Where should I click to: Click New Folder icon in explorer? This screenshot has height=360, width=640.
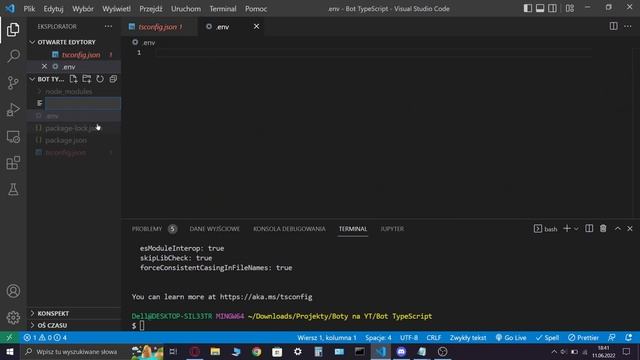tap(87, 79)
